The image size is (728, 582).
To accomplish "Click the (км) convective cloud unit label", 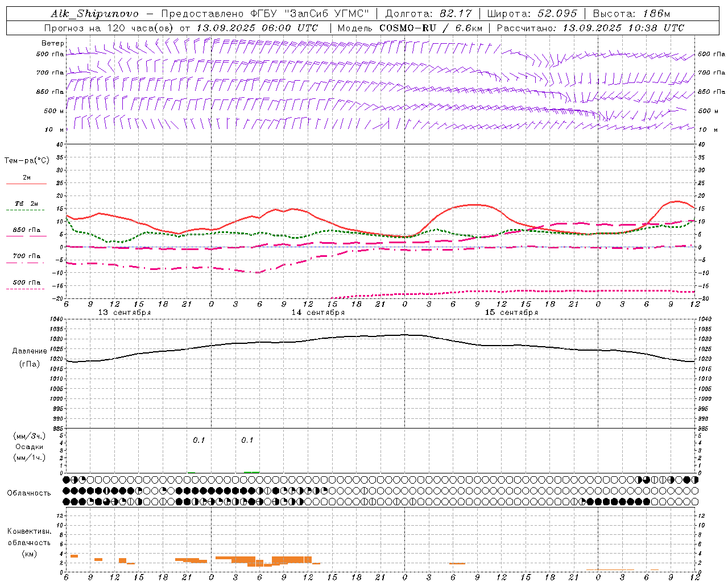I will (x=30, y=554).
